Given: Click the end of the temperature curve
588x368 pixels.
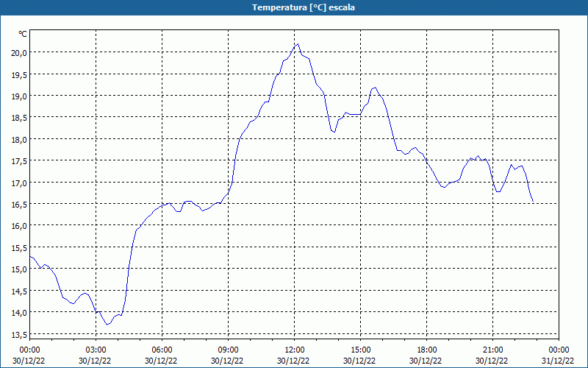Looking at the screenshot, I should [534, 202].
